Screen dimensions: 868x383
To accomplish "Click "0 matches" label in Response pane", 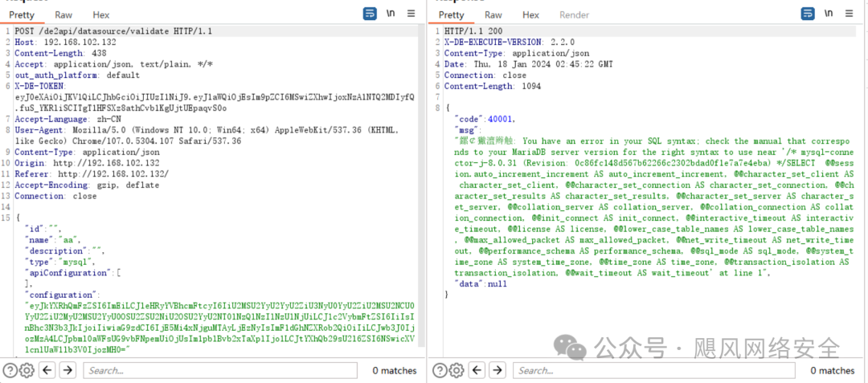I will pyautogui.click(x=832, y=370).
